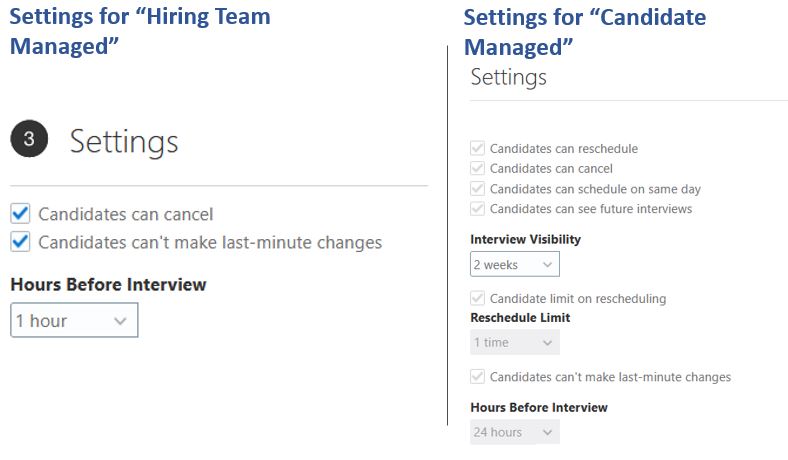
Task: Toggle Candidate limit on rescheduling checkbox
Action: pyautogui.click(x=477, y=298)
